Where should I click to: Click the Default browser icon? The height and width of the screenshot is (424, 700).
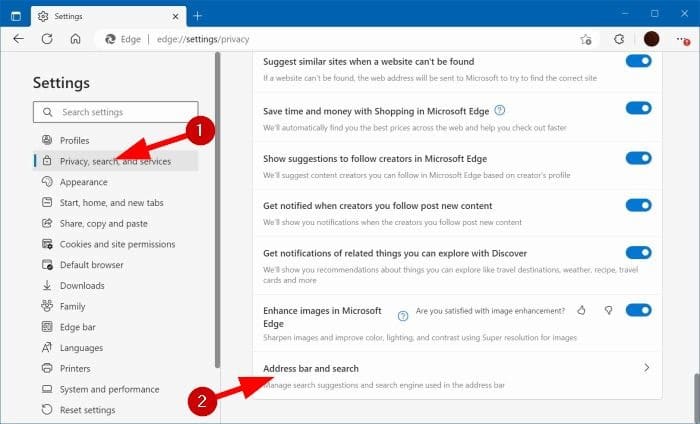(47, 265)
